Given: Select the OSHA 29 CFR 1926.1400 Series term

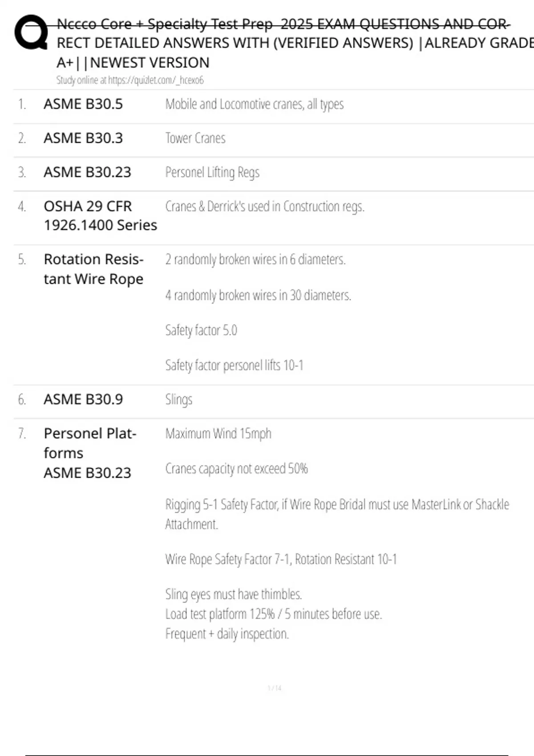Looking at the screenshot, I should (x=100, y=216).
